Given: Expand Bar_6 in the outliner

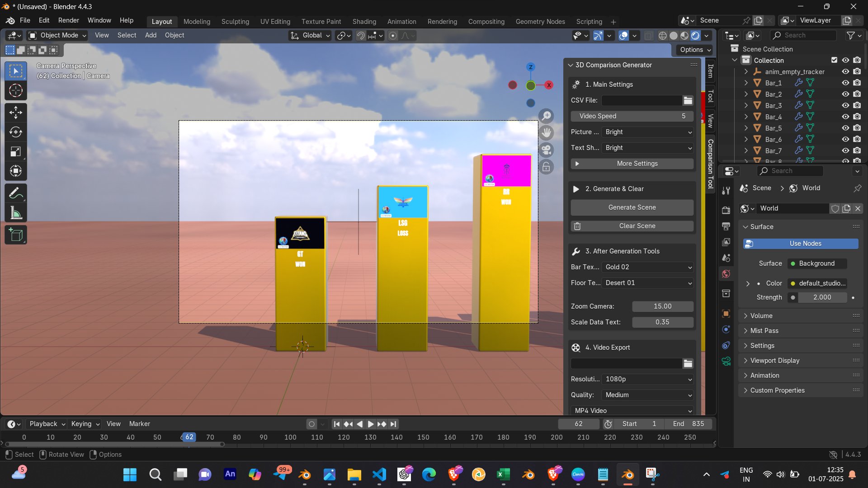Looking at the screenshot, I should click(x=745, y=139).
